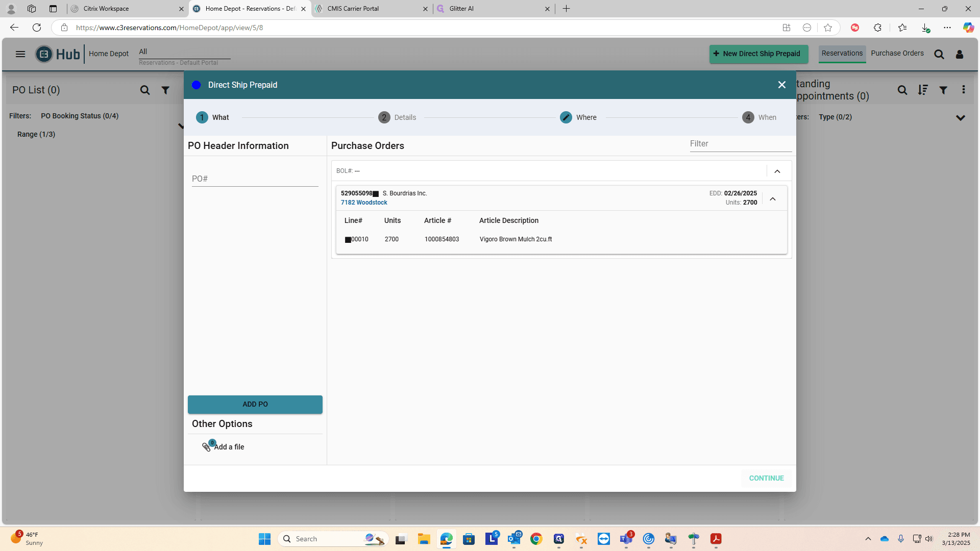Close the Direct Ship Prepaid dialog
Image resolution: width=980 pixels, height=551 pixels.
point(781,85)
